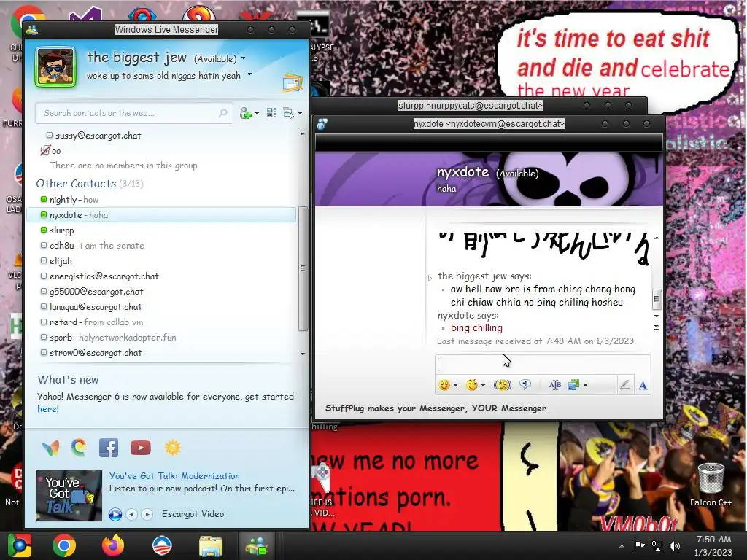Viewport: 747px width, 560px height.
Task: Click the user display picture in Messenger
Action: [55, 66]
